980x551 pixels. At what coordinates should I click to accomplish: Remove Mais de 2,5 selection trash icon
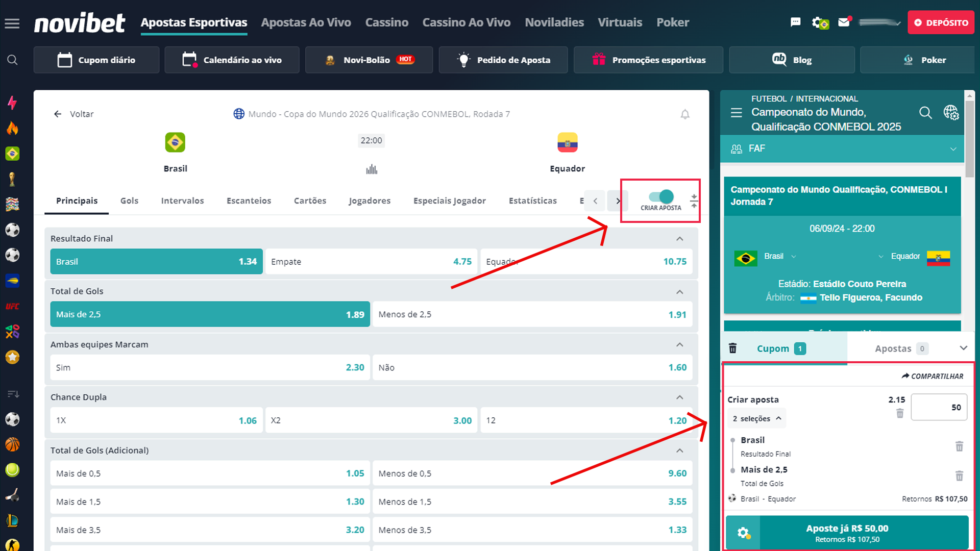coord(959,476)
